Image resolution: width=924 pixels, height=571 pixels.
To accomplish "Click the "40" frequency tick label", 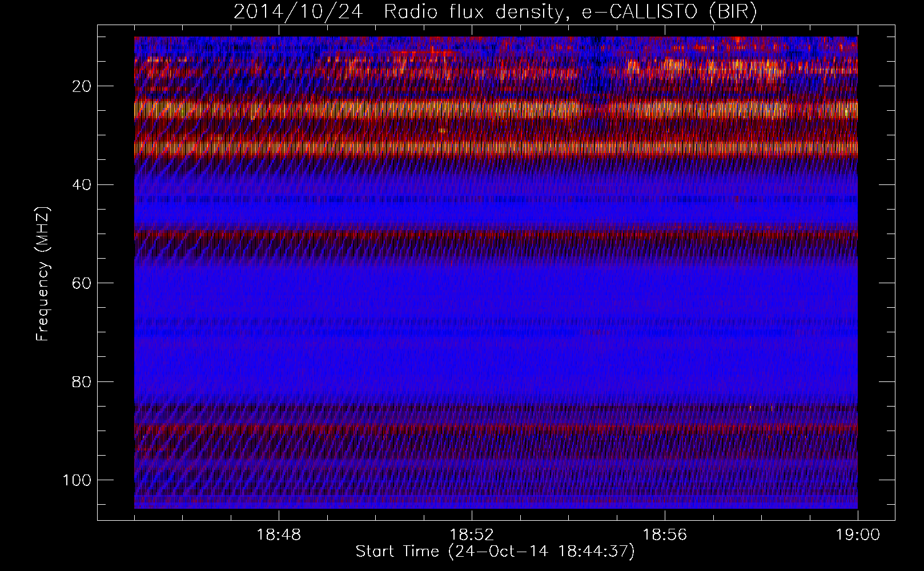I will click(81, 184).
